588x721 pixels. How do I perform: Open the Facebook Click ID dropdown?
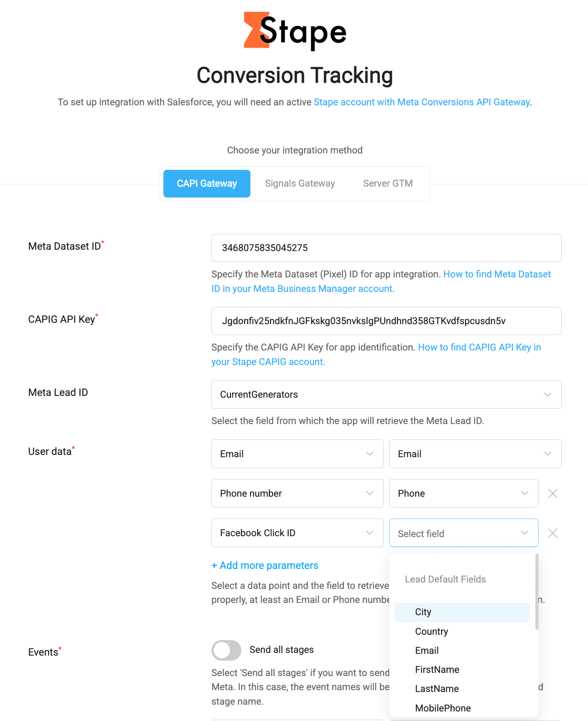click(x=297, y=533)
